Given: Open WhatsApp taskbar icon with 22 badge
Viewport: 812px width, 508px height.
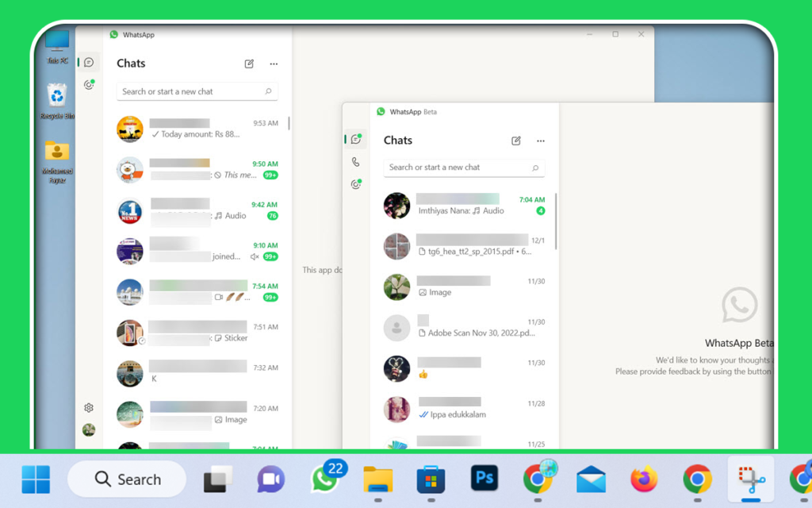Looking at the screenshot, I should point(327,477).
